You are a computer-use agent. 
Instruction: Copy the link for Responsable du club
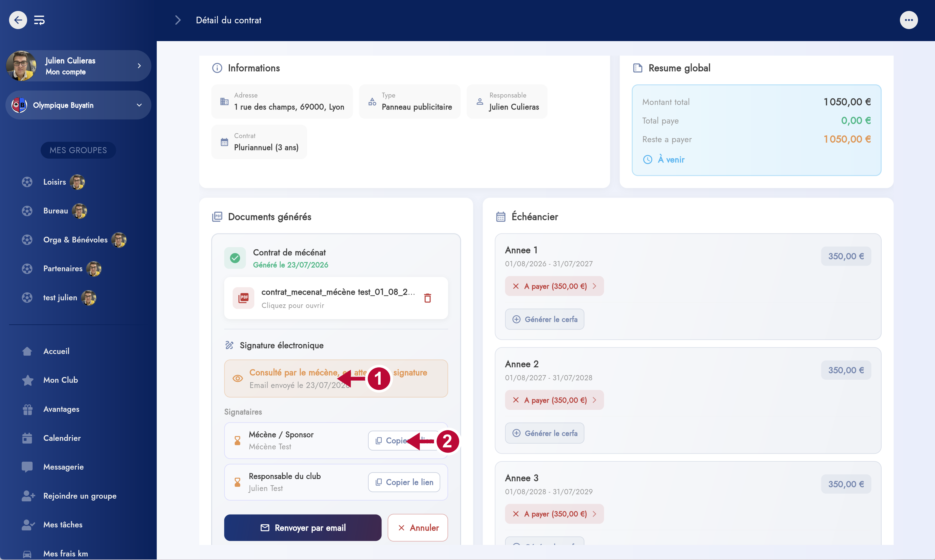pyautogui.click(x=404, y=482)
